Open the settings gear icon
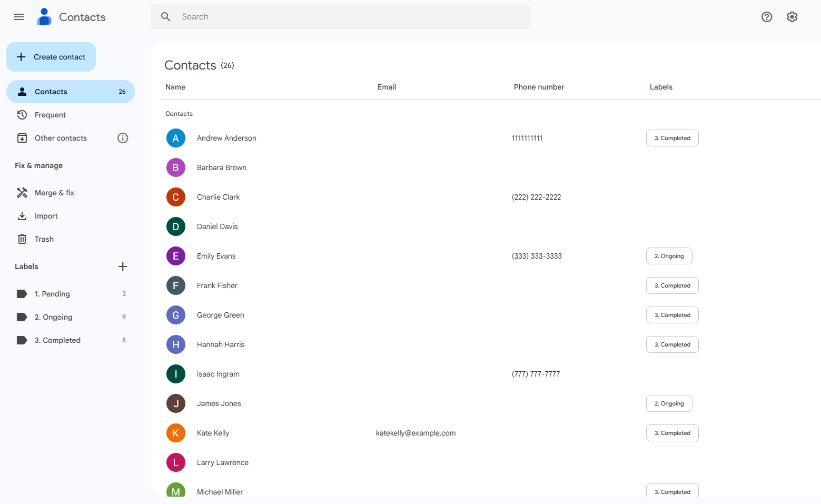This screenshot has height=504, width=821. [x=792, y=17]
